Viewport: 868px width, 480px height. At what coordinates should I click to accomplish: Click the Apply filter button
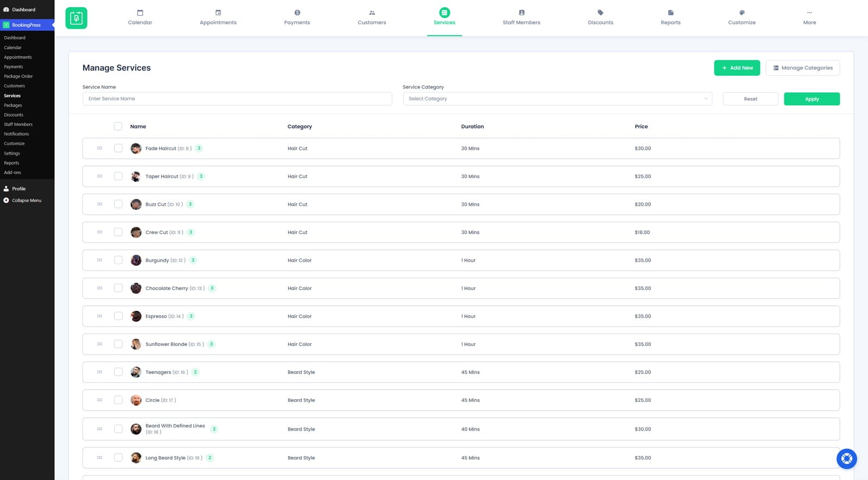812,99
